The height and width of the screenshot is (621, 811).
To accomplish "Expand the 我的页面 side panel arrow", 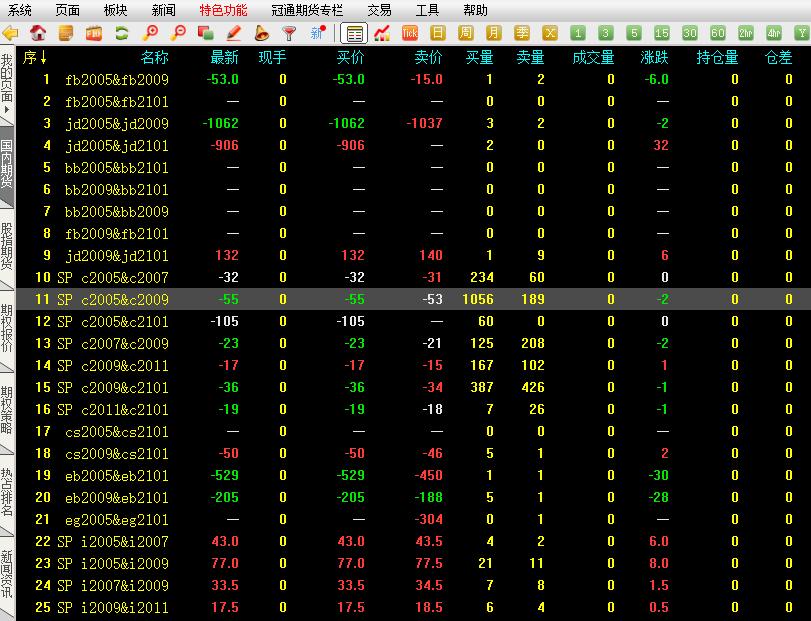I will click(7, 106).
